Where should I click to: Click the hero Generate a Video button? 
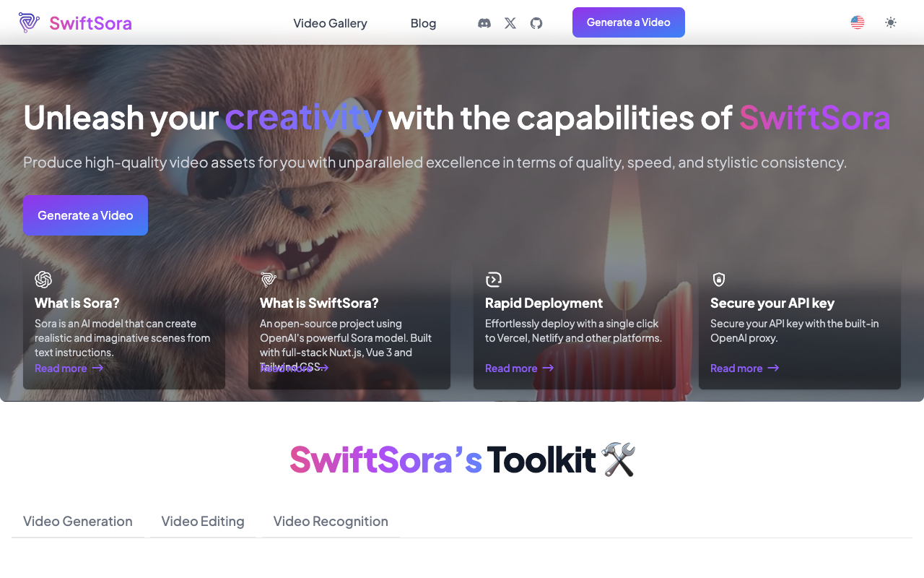(x=85, y=215)
